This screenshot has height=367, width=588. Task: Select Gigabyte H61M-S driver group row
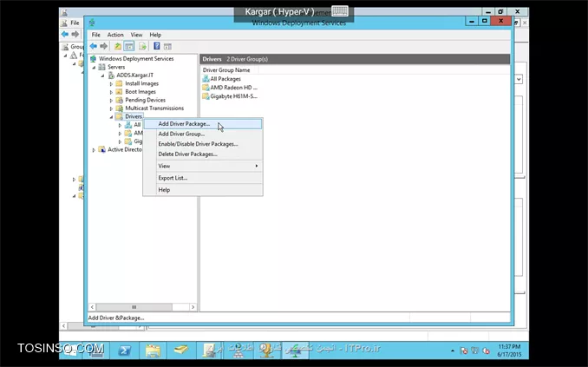(x=230, y=96)
